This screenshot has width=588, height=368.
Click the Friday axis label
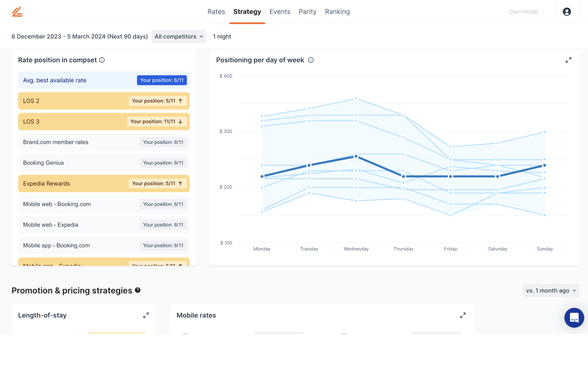[450, 249]
